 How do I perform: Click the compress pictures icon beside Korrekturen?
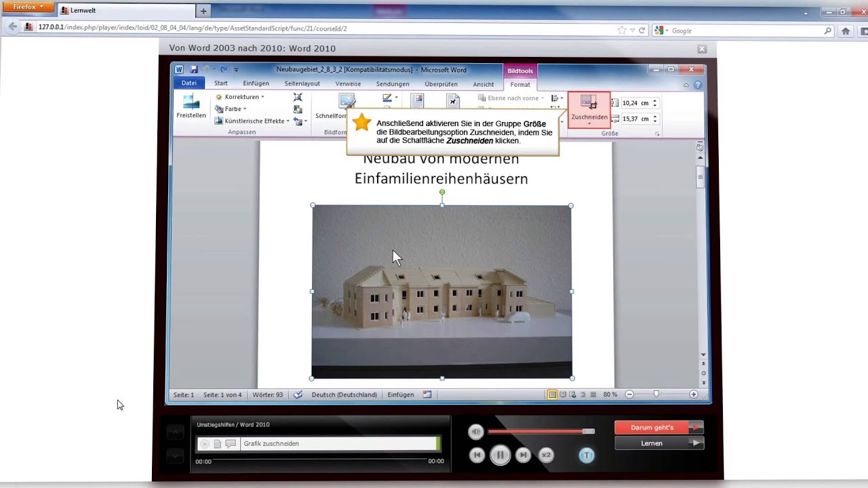point(298,97)
